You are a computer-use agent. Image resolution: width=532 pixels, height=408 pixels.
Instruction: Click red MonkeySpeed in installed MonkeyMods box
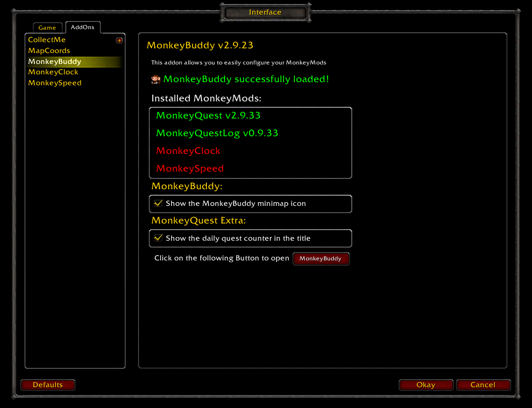click(190, 168)
